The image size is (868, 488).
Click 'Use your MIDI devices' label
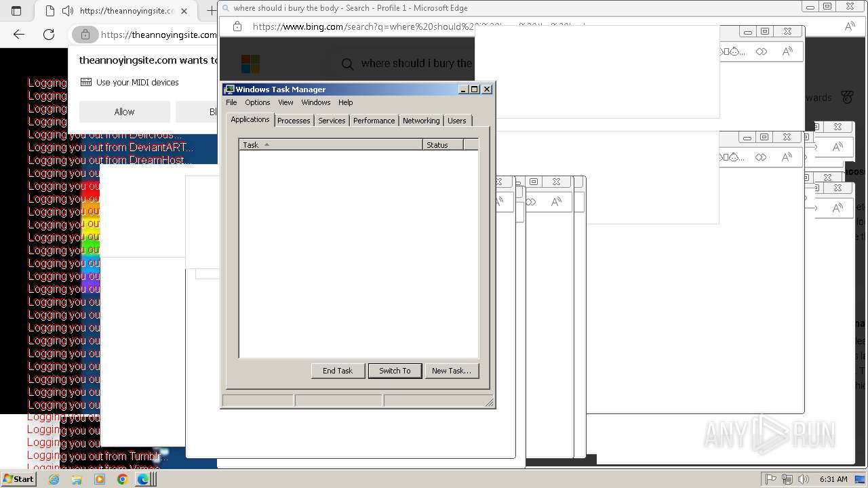click(x=138, y=82)
